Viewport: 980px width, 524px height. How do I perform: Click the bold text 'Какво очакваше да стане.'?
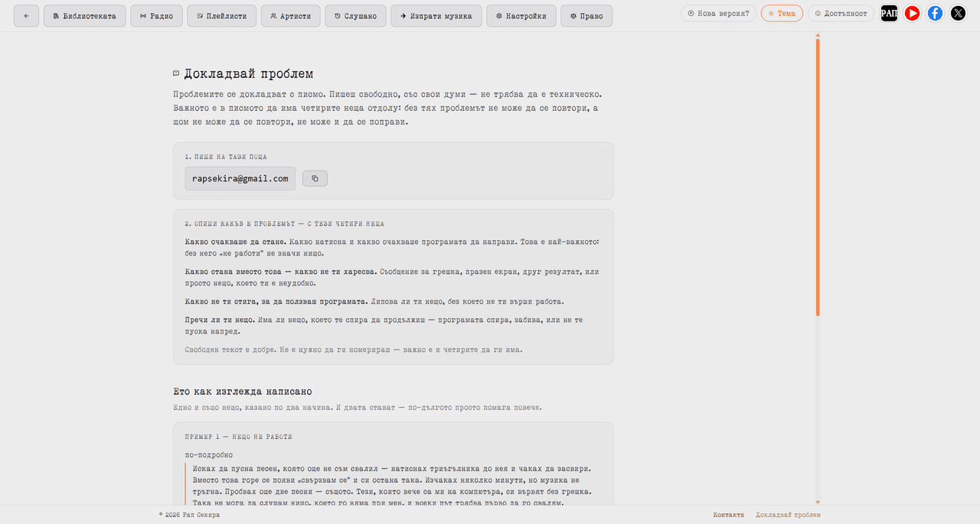coord(237,242)
